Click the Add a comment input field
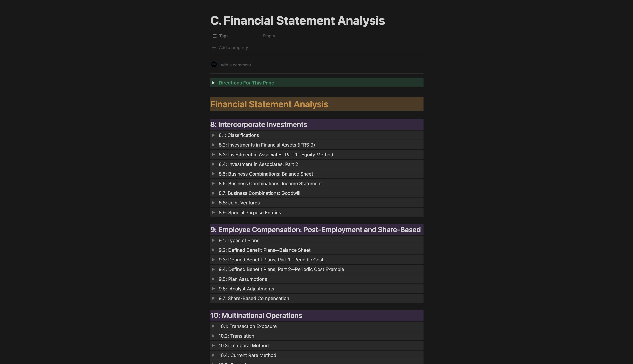The width and height of the screenshot is (633, 364). point(237,65)
